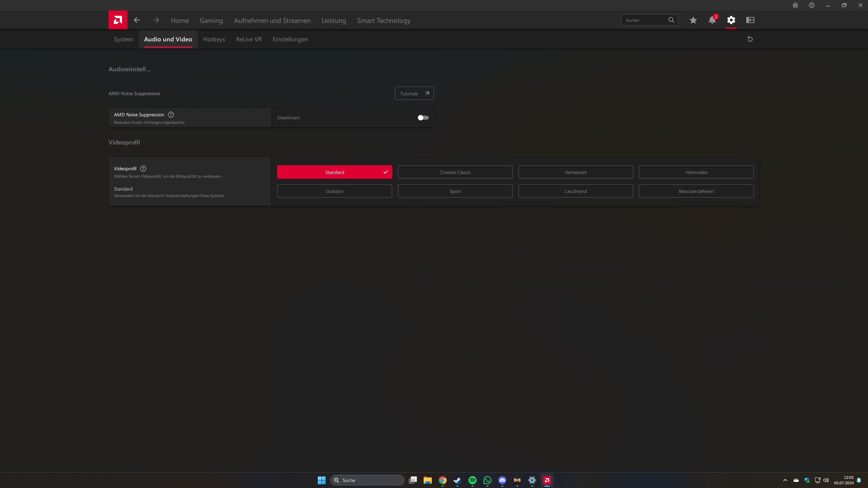Click the Suchen search field
The image size is (868, 488).
(644, 20)
